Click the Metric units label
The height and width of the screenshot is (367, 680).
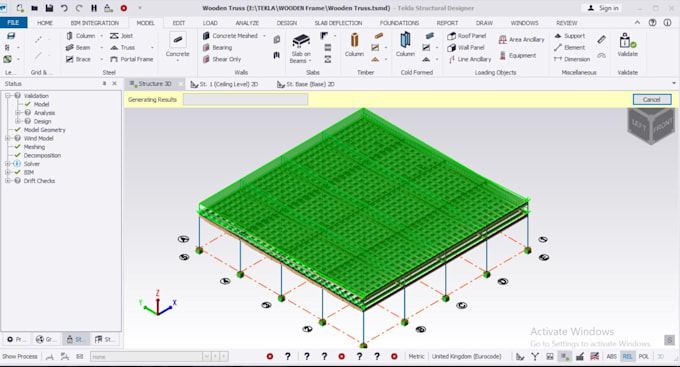[x=416, y=357]
